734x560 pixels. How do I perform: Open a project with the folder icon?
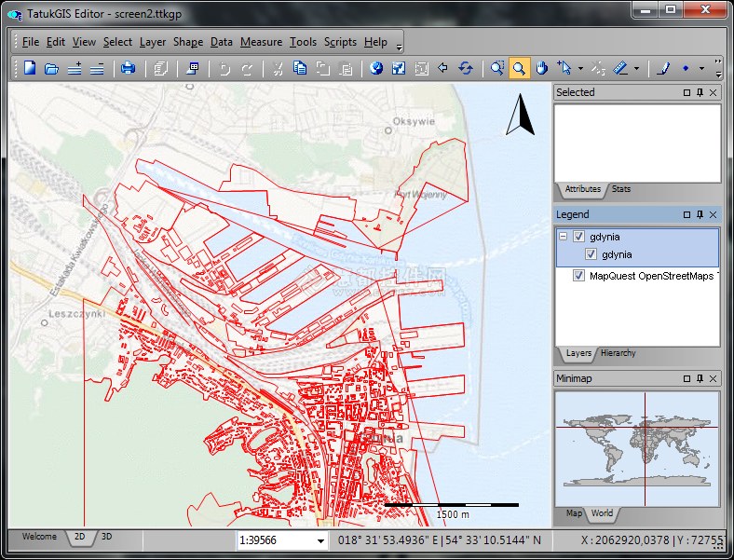[51, 69]
